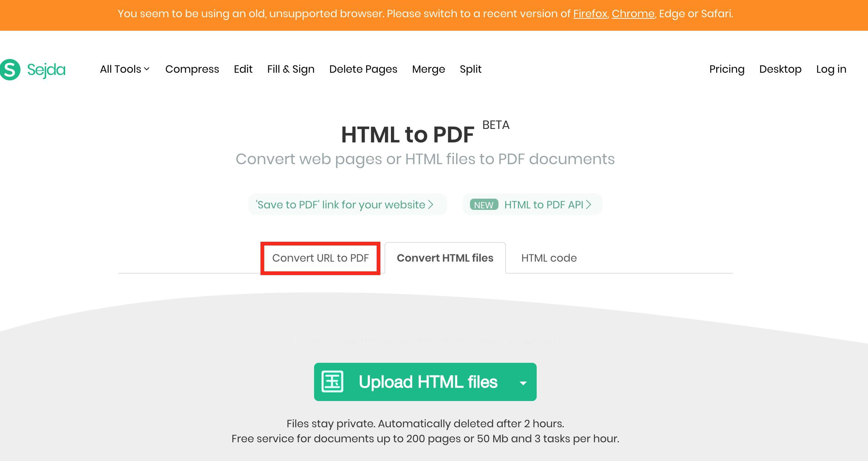Switch to Convert URL to PDF tab

[x=320, y=258]
